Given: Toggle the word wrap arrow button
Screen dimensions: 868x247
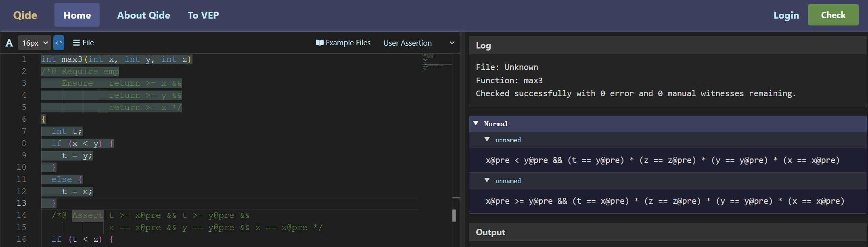Looking at the screenshot, I should (x=59, y=43).
